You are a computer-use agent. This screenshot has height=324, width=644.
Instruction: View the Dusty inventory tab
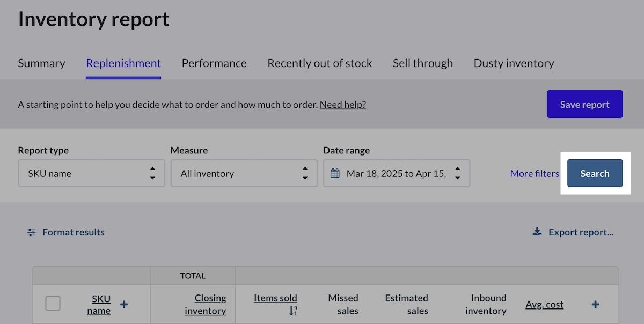pos(514,63)
